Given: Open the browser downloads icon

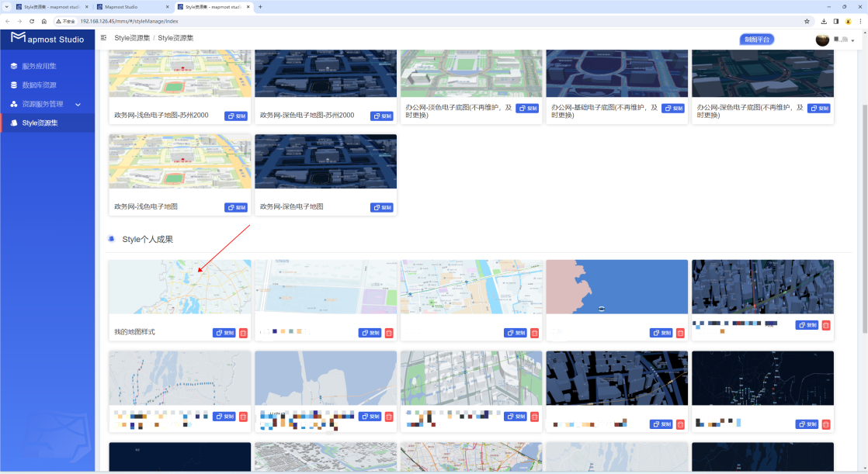Looking at the screenshot, I should tap(824, 21).
